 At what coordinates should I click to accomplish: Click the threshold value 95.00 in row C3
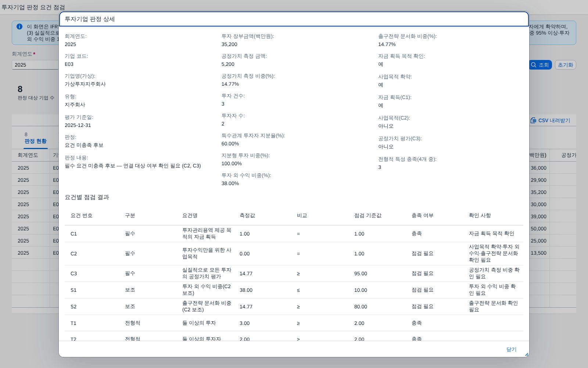click(361, 273)
